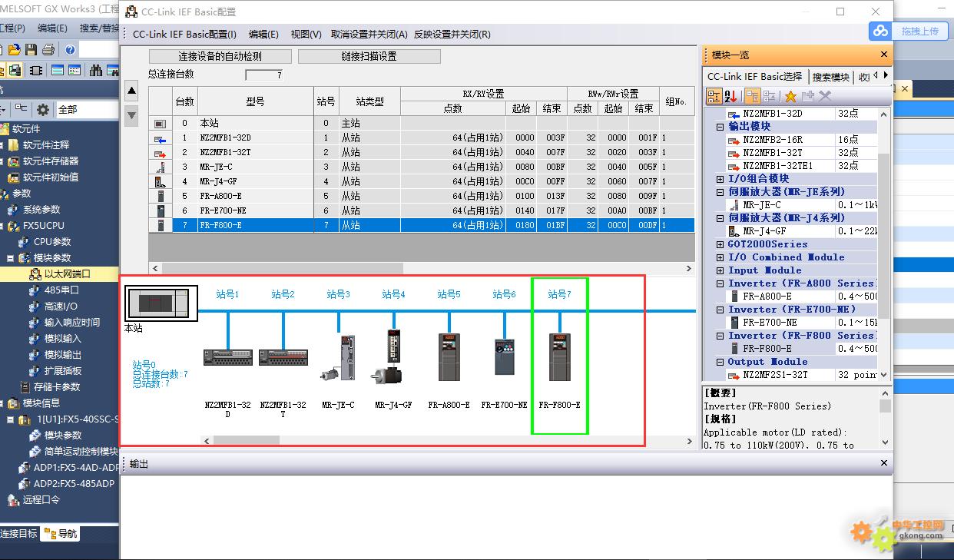Click 总连接台数 field showing 7
The height and width of the screenshot is (560, 954).
tap(264, 75)
